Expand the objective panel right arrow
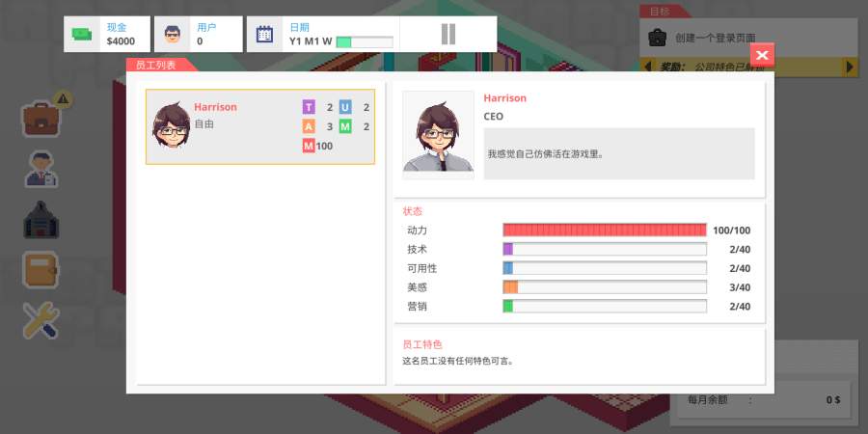 [850, 67]
